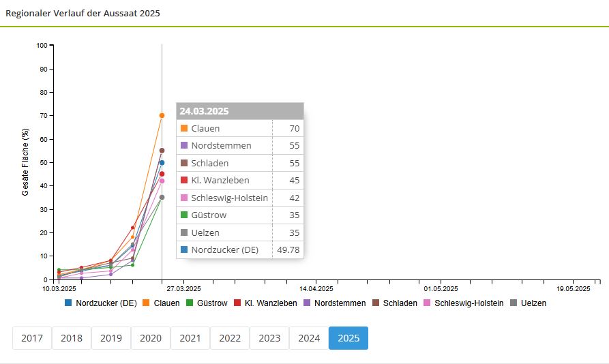The width and height of the screenshot is (609, 364).
Task: Click the x-axis label 14.04.2025
Action: tap(316, 289)
